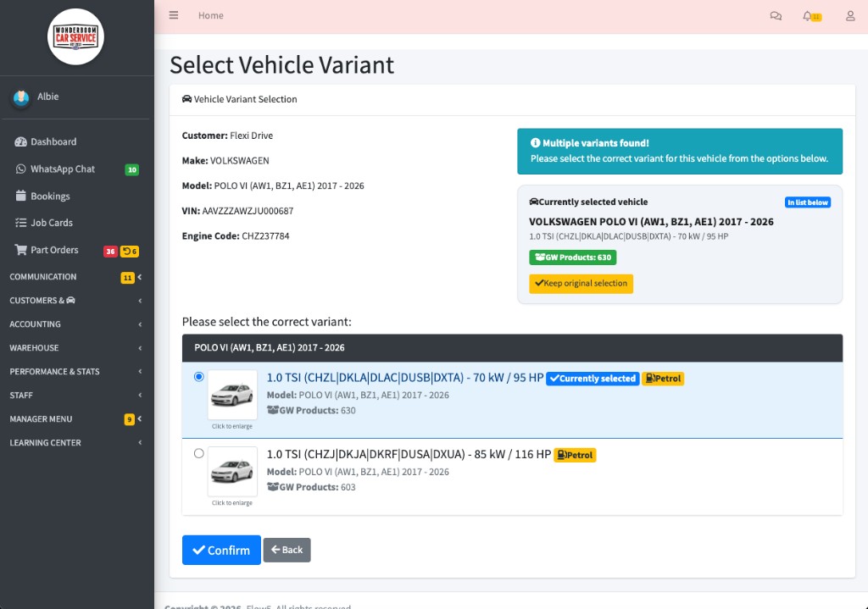The height and width of the screenshot is (609, 868).
Task: Click the Wonderboom Car Service logo
Action: tap(75, 37)
